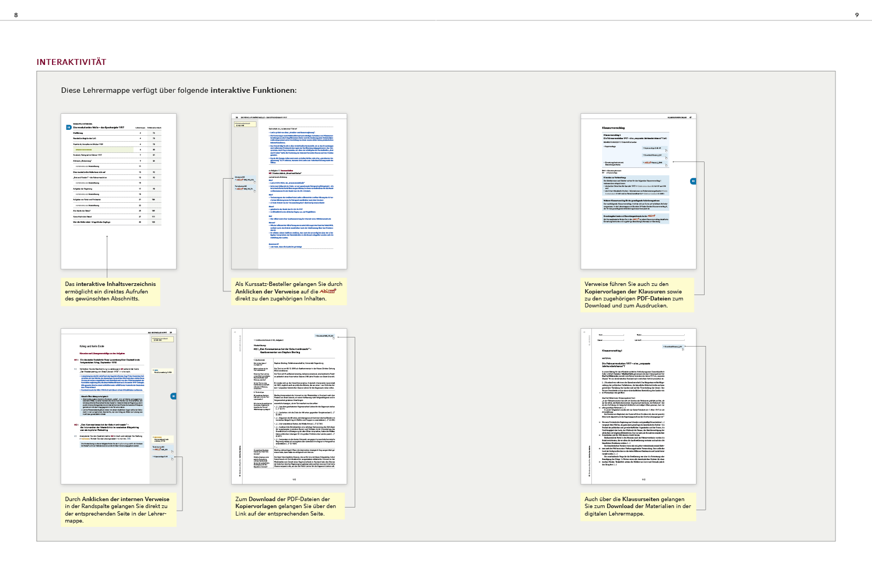Image resolution: width=872 pixels, height=588 pixels.
Task: Click the 'Anklicken der internen Verweise' caption
Action: click(118, 510)
